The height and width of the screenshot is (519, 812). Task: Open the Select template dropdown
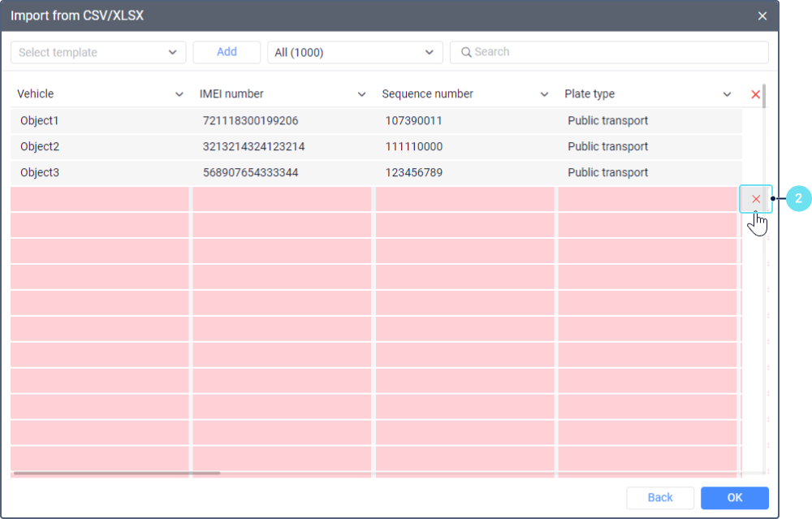tap(98, 53)
